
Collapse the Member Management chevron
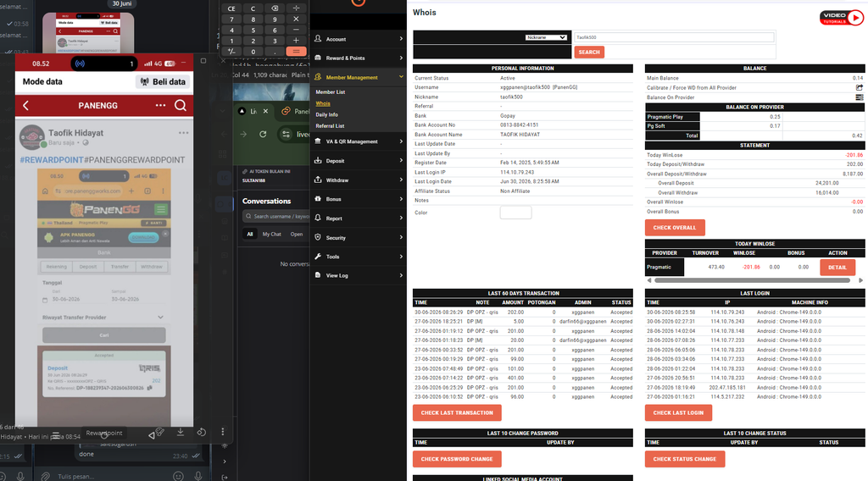click(x=401, y=77)
